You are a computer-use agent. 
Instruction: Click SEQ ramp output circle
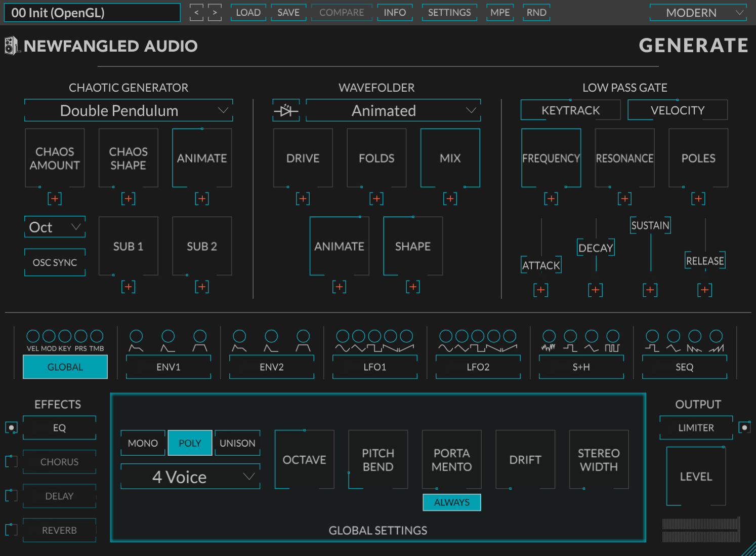[x=716, y=336]
